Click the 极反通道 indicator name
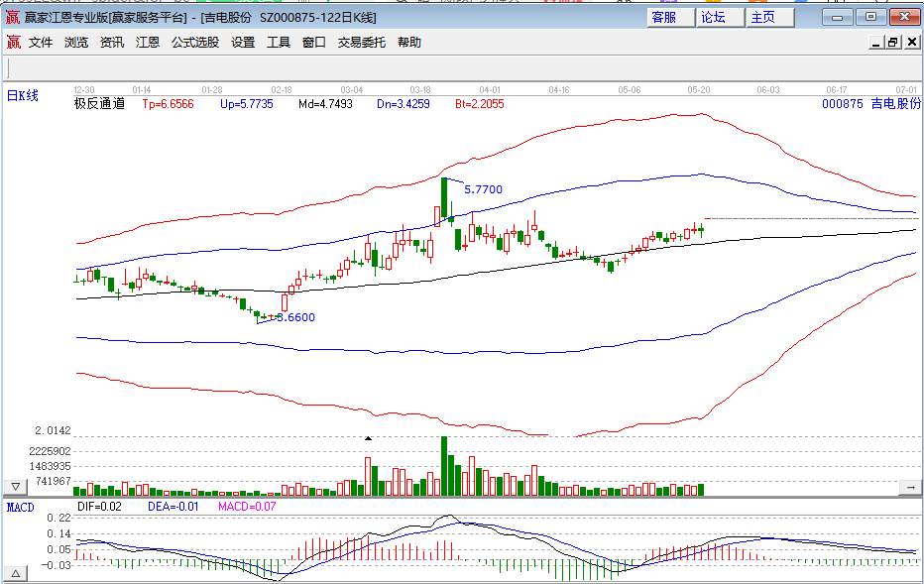924x584 pixels. click(99, 103)
